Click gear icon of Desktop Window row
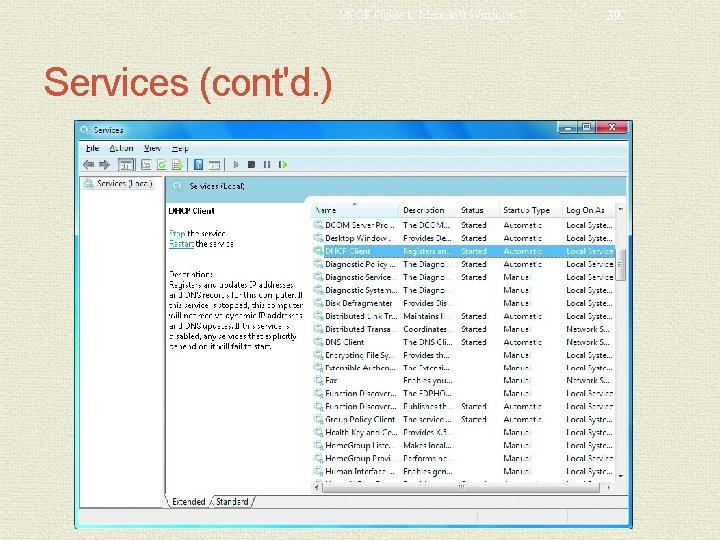 [318, 238]
